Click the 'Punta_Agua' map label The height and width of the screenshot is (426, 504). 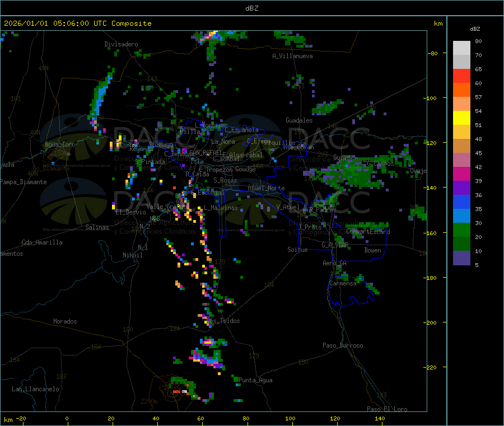coord(255,380)
